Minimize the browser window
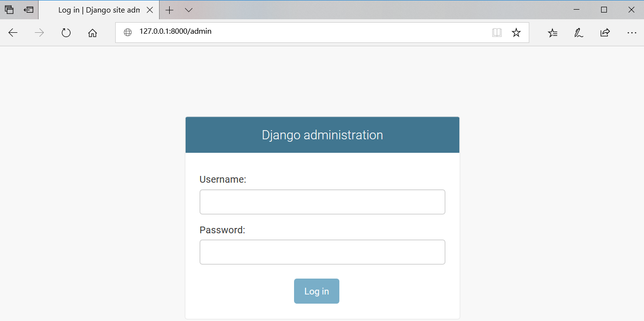The height and width of the screenshot is (321, 644). pyautogui.click(x=577, y=10)
